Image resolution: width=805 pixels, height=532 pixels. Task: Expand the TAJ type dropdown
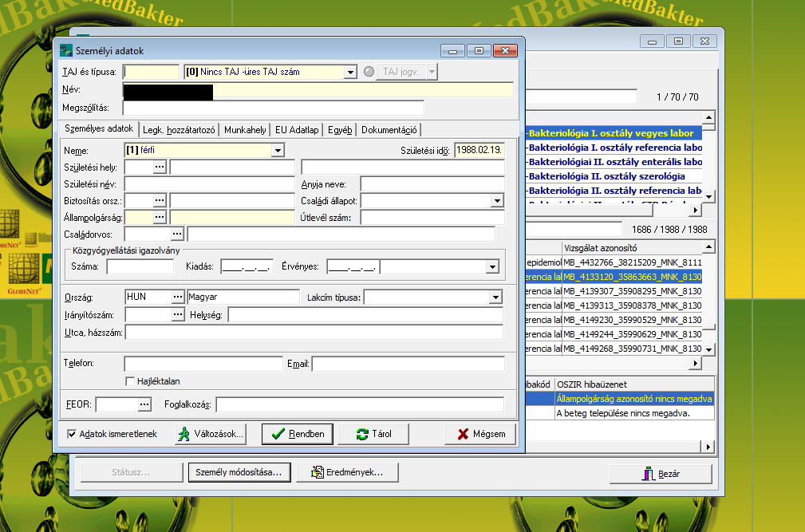pyautogui.click(x=350, y=73)
